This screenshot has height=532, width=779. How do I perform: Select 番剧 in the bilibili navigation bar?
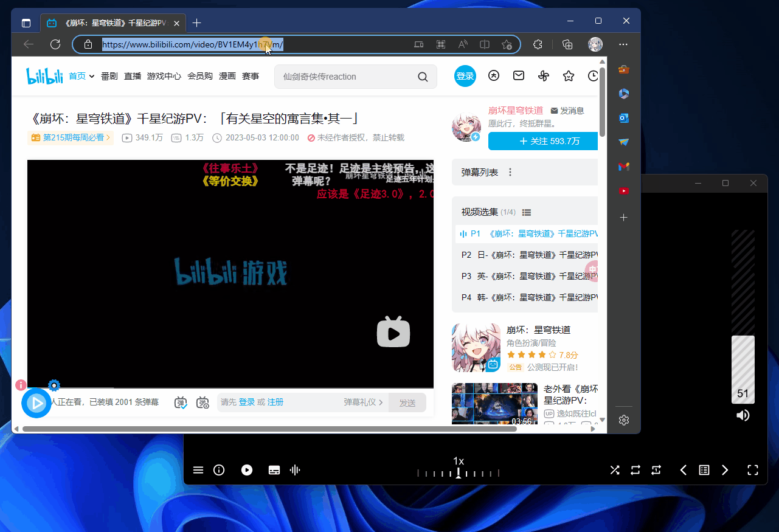click(109, 75)
